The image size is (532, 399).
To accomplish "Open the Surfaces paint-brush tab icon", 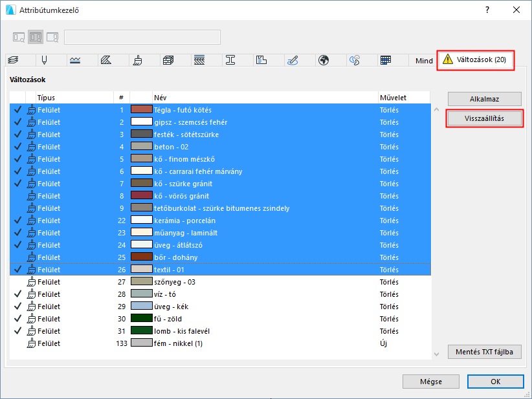I will 137,60.
